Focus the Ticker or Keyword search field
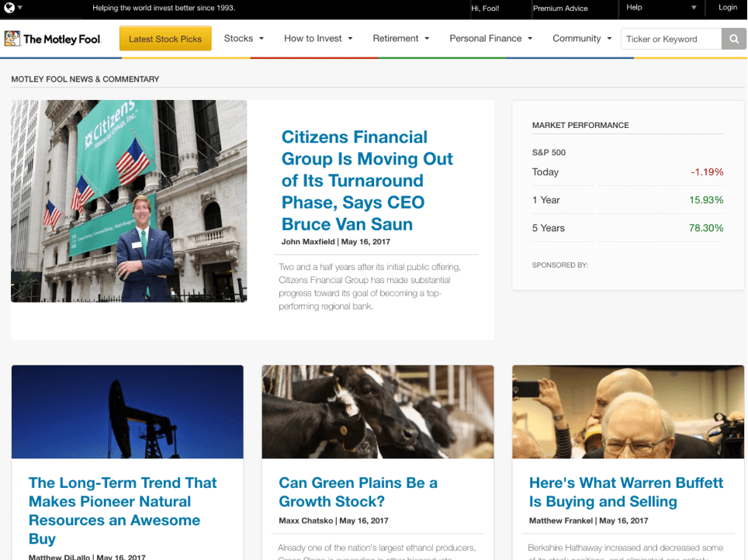 671,39
